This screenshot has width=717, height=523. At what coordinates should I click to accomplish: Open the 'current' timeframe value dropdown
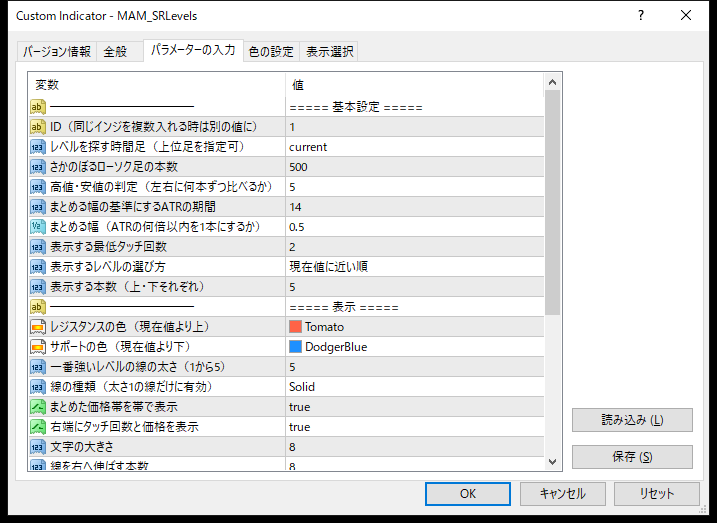(x=415, y=147)
